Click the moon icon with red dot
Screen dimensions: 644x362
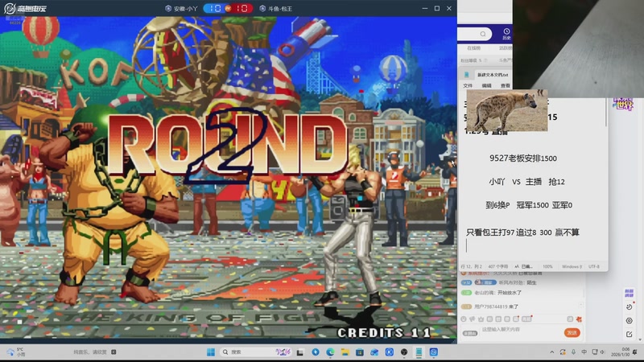[x=630, y=306]
